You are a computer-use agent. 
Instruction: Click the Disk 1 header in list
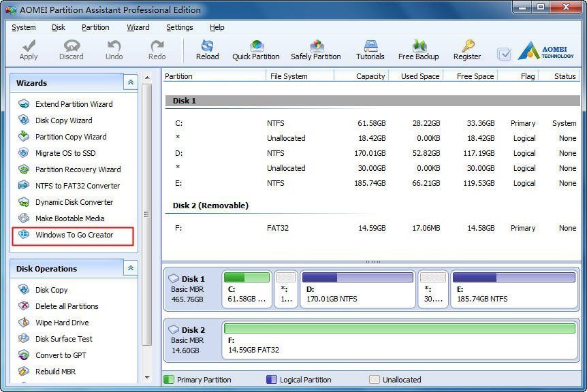[372, 101]
